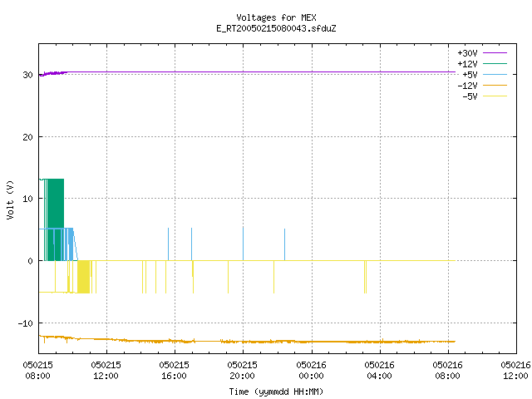
Task: Click the yellow -5V double spike near 03:00
Action: pos(366,277)
